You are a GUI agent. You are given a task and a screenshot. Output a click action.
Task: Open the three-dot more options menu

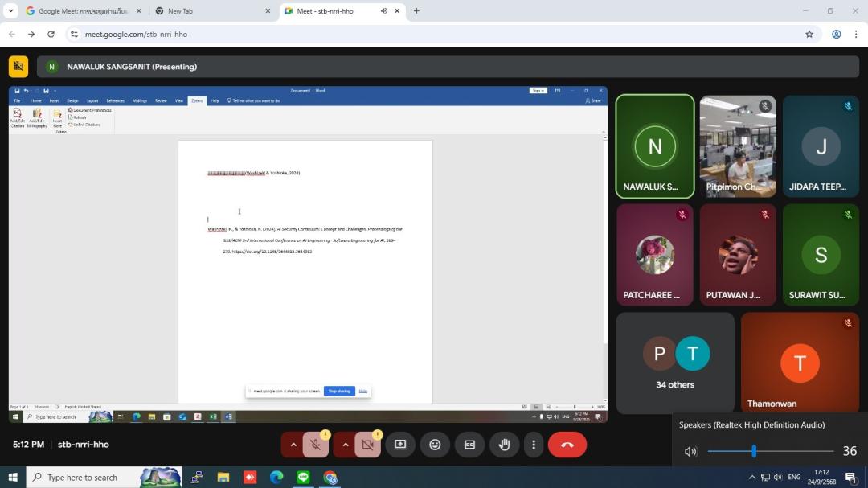coord(534,445)
